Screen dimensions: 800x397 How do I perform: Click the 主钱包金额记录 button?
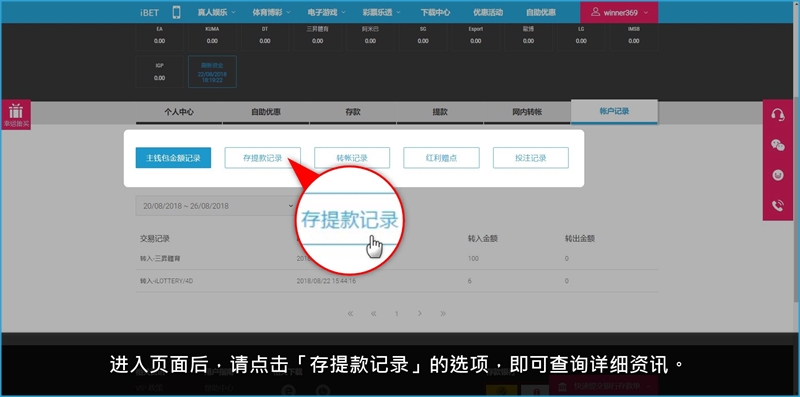[x=173, y=158]
